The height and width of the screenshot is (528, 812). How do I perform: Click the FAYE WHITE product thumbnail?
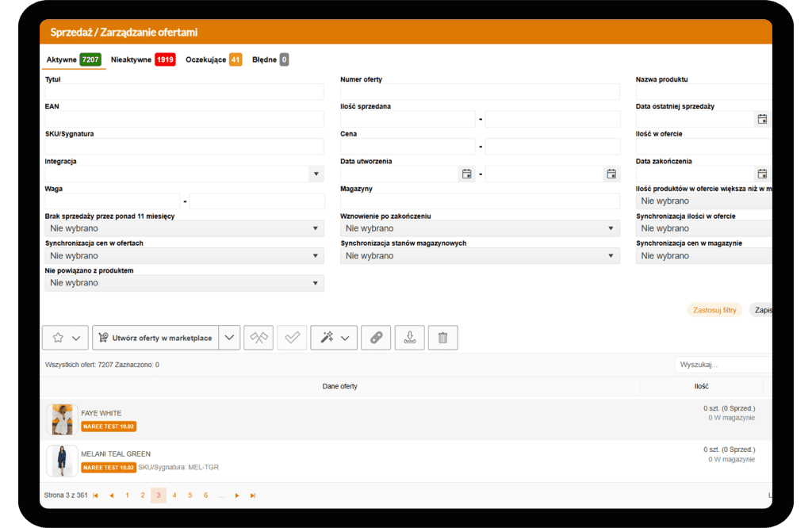tap(61, 419)
